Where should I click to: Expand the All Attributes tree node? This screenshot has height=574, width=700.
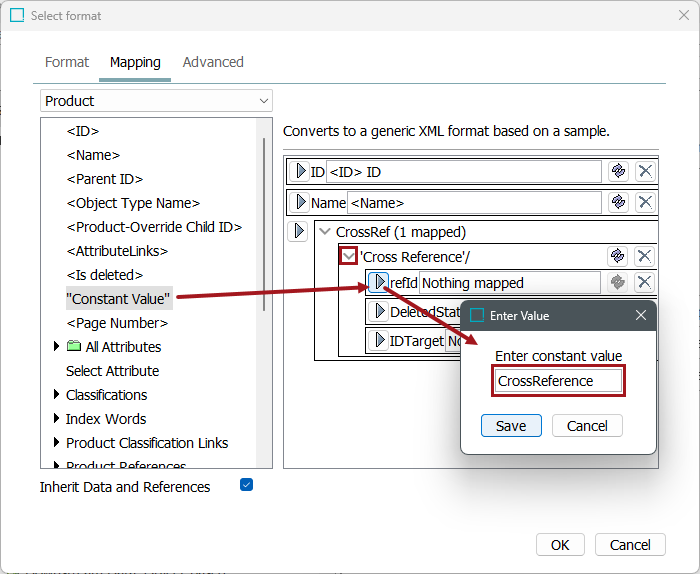click(x=56, y=347)
